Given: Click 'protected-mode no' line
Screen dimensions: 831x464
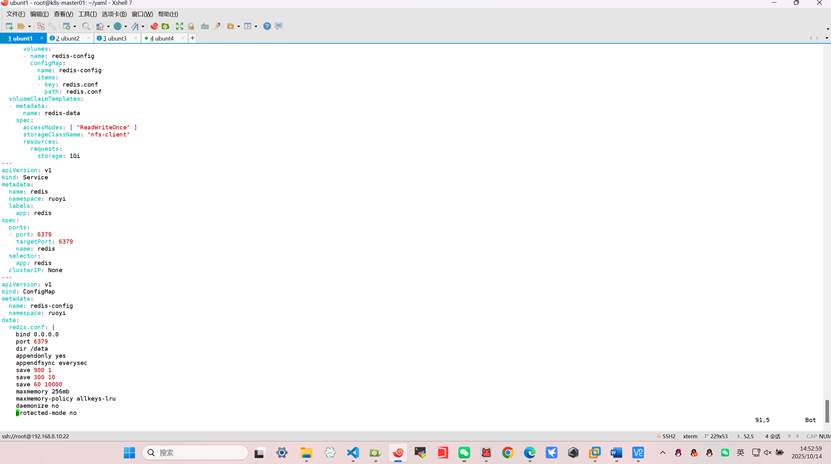Looking at the screenshot, I should pyautogui.click(x=46, y=413).
